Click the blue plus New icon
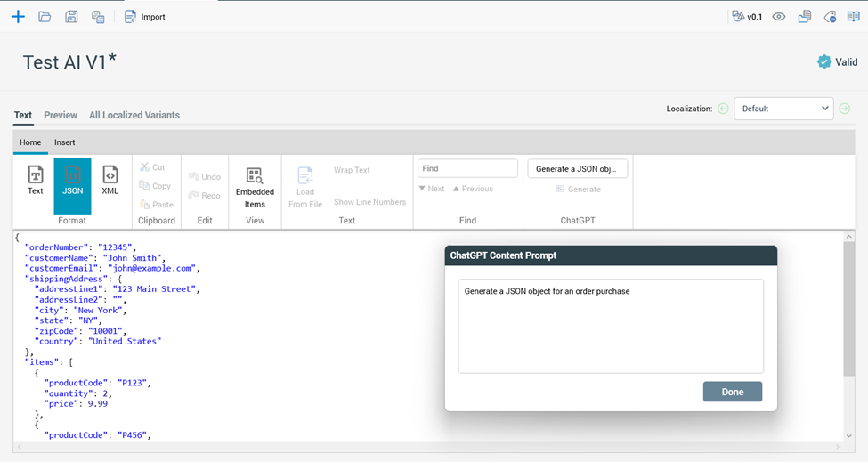The width and height of the screenshot is (868, 462). (x=18, y=17)
